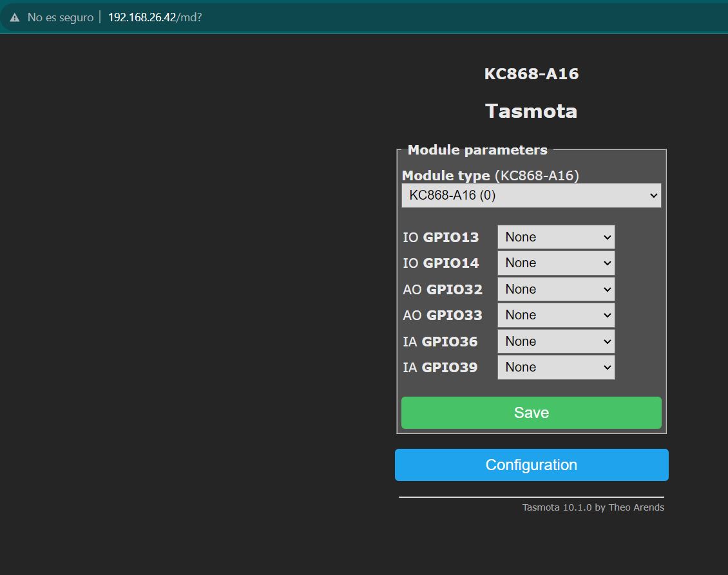The height and width of the screenshot is (575, 728).
Task: Click the 'Module type (KC868-A16)' label
Action: pyautogui.click(x=490, y=175)
